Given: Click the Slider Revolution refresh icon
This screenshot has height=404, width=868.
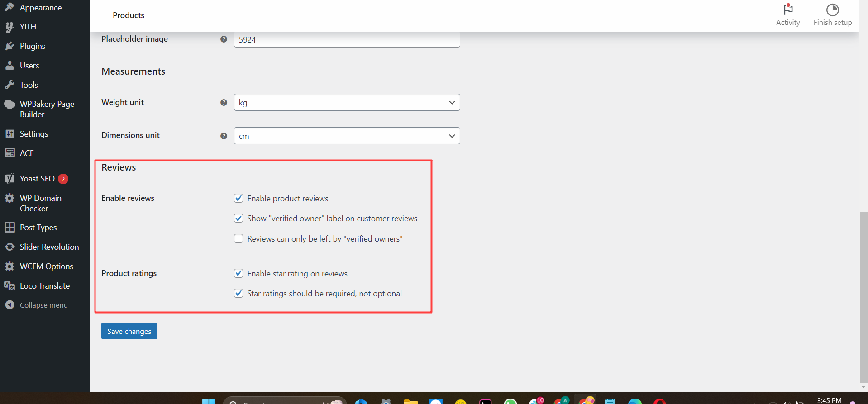Looking at the screenshot, I should tap(10, 247).
